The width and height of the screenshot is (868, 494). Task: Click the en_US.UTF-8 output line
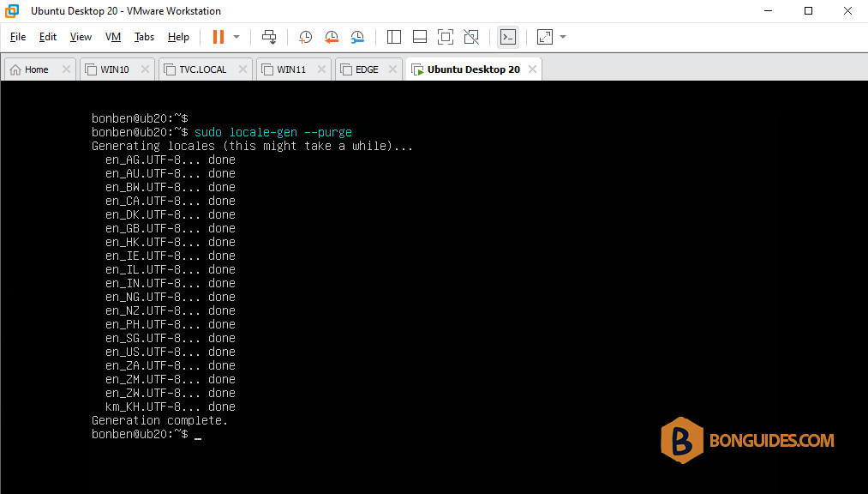click(x=170, y=352)
